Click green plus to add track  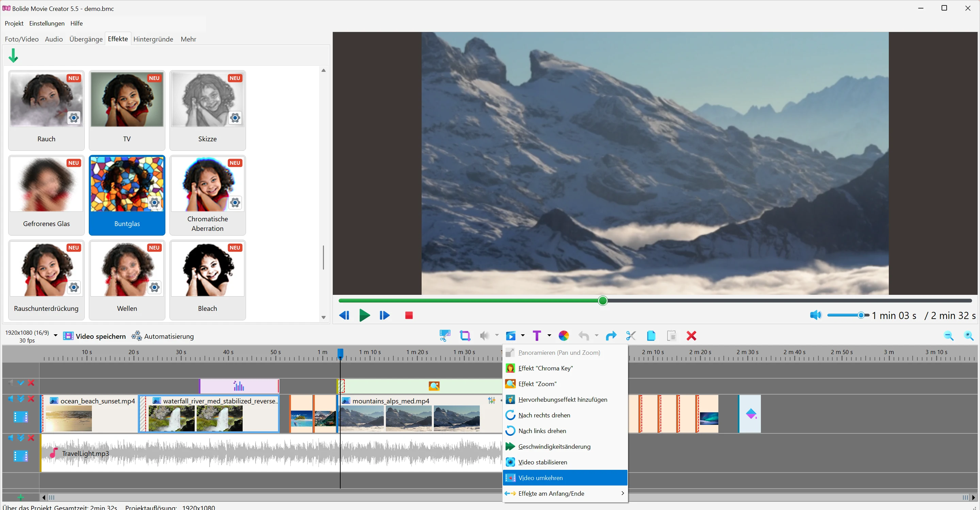click(20, 497)
